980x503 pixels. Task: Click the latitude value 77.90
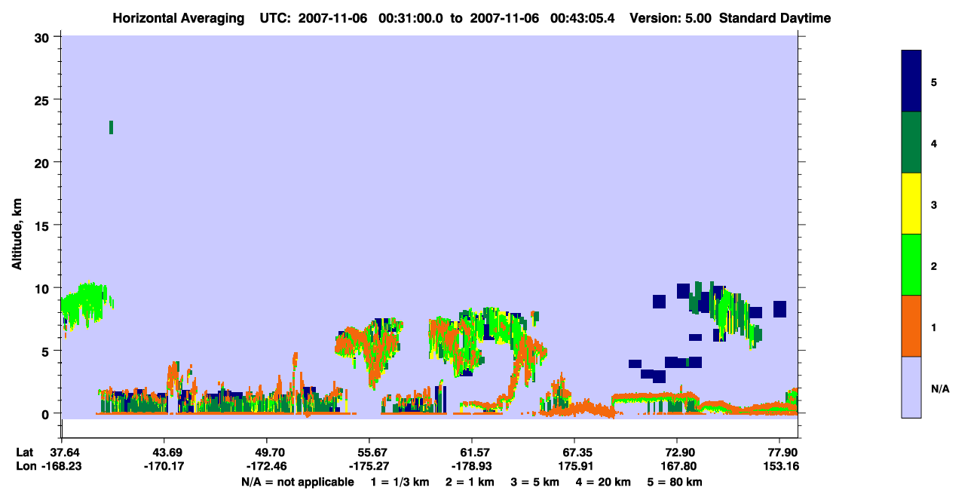[x=782, y=452]
